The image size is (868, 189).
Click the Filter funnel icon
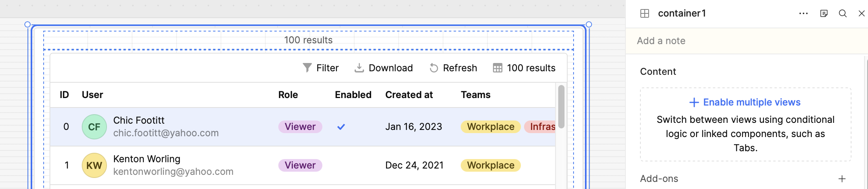point(307,68)
